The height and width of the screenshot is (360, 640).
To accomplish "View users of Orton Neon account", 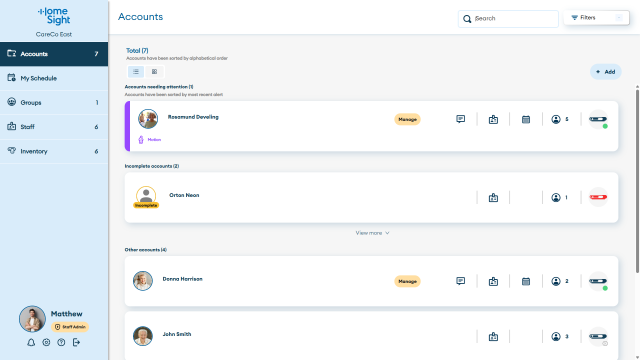I will (x=560, y=198).
